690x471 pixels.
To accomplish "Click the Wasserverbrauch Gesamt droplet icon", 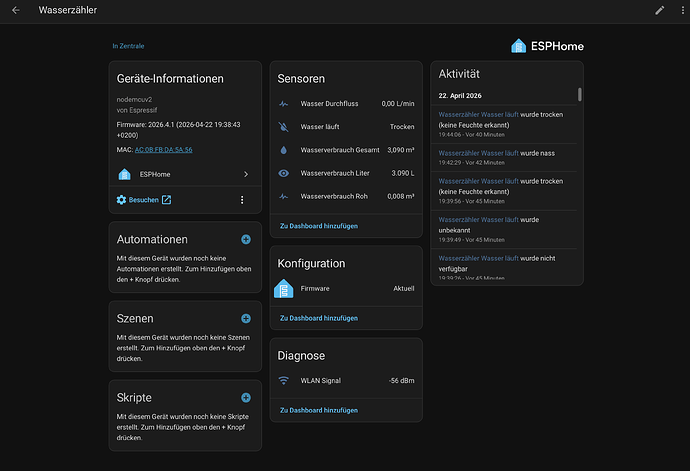I will pos(284,150).
